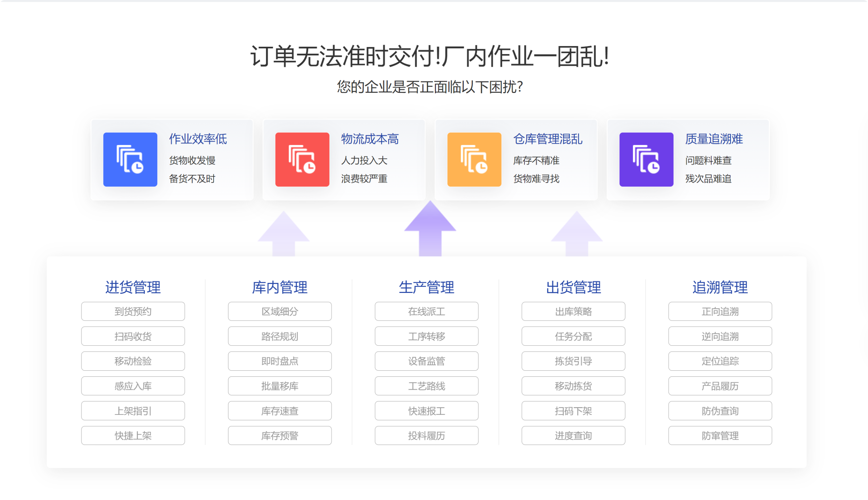Click the 浪费较严重 text

point(364,179)
